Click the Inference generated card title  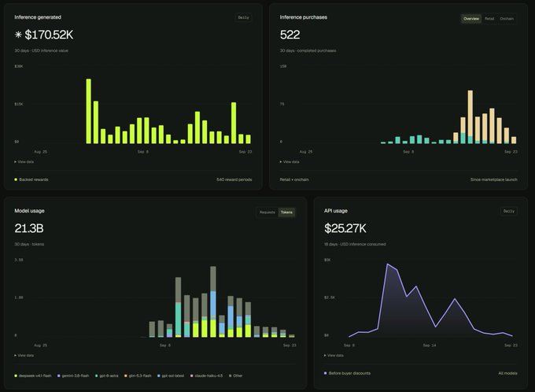coord(38,17)
